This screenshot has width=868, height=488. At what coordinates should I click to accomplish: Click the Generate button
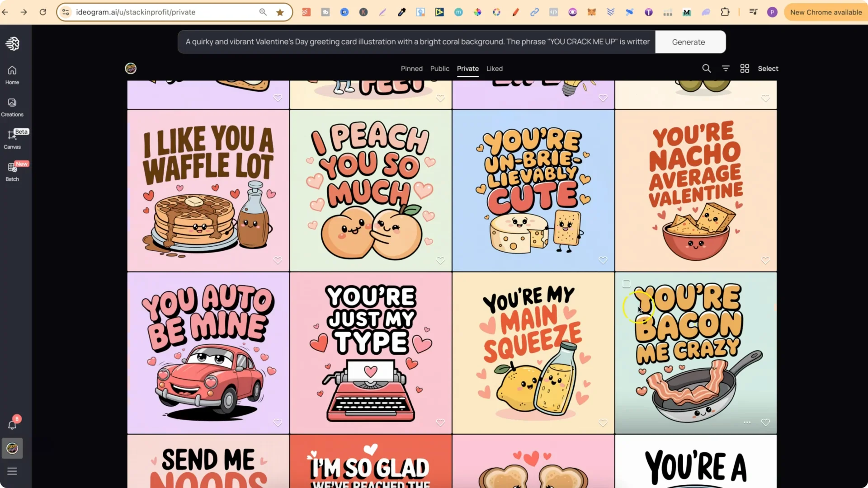688,42
